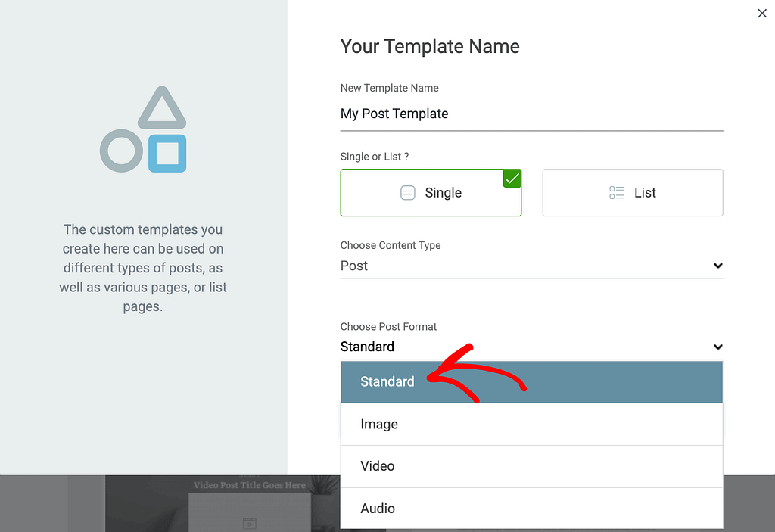Viewport: 775px width, 532px height.
Task: Click the List layout bullets icon
Action: pyautogui.click(x=617, y=193)
